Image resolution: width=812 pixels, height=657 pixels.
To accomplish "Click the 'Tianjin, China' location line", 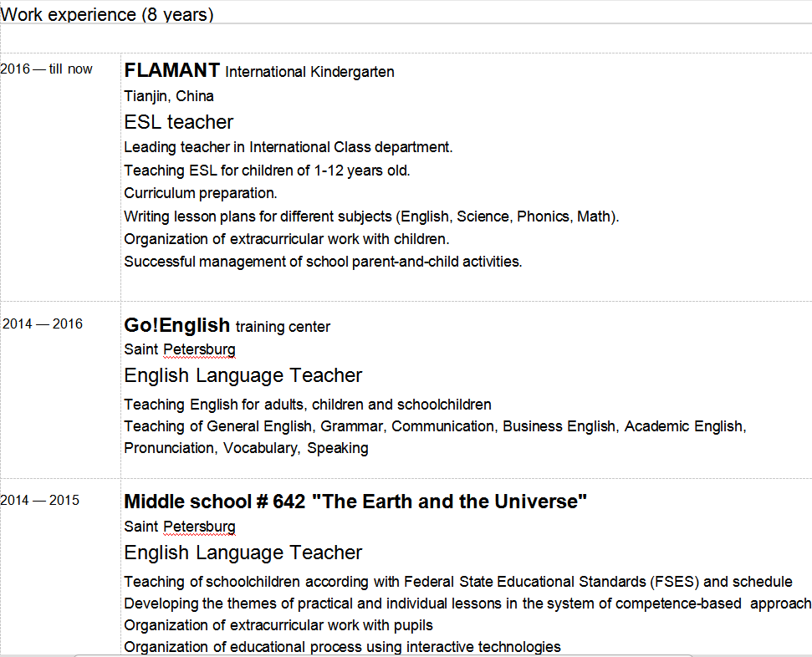I will (169, 96).
